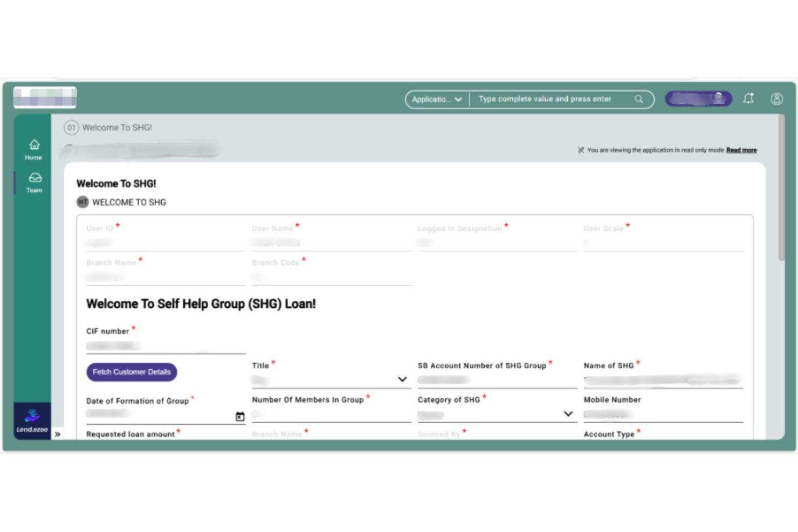Collapse the sidebar using the double chevron
This screenshot has width=798, height=532.
click(x=59, y=433)
